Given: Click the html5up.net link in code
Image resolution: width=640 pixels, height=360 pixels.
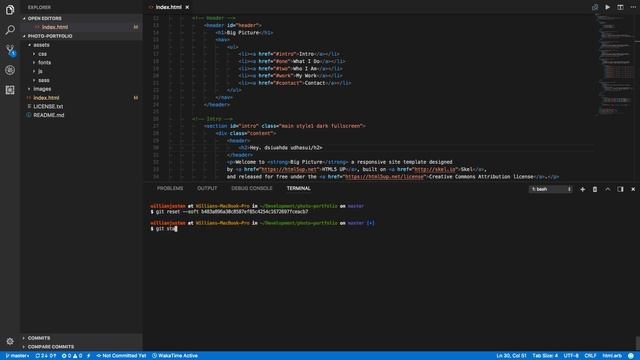Looking at the screenshot, I should 289,169.
